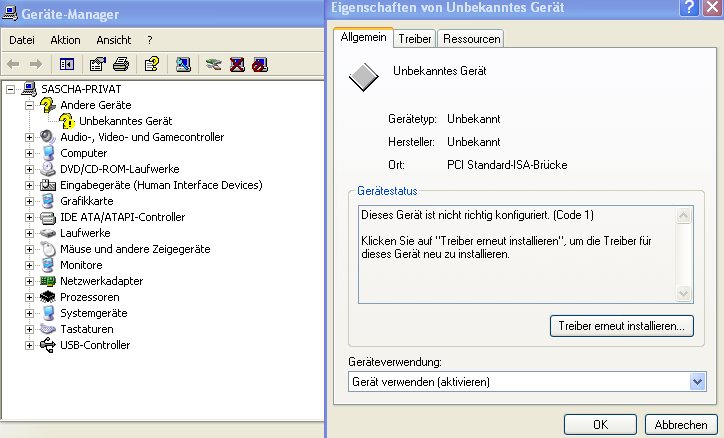Click the Help toolbar icon with question mark
Screen dimensions: 724x438
coord(151,65)
